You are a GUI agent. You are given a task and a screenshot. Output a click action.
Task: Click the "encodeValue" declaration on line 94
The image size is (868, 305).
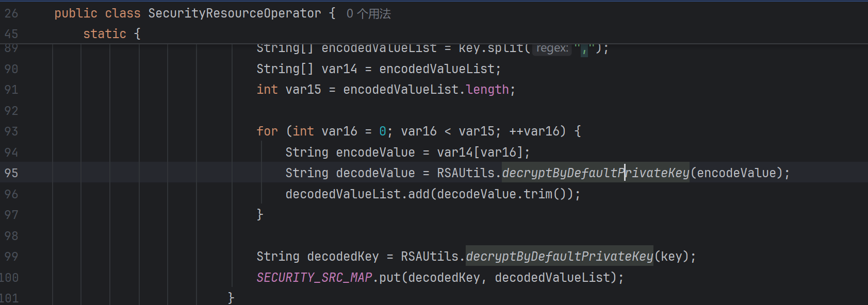coord(375,152)
